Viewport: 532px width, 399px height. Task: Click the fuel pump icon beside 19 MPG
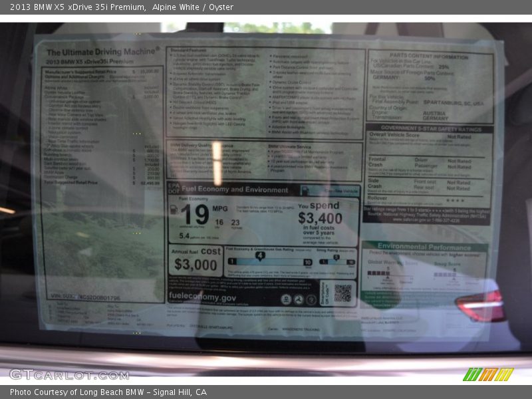click(174, 209)
